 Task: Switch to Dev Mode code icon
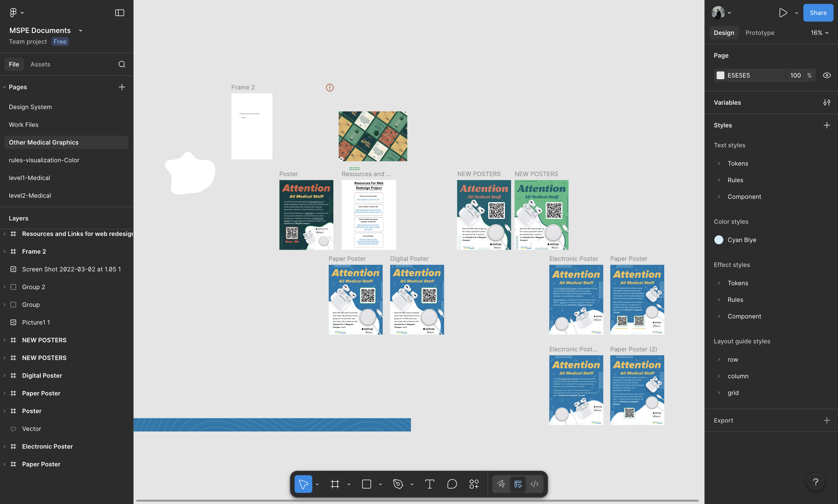click(535, 484)
